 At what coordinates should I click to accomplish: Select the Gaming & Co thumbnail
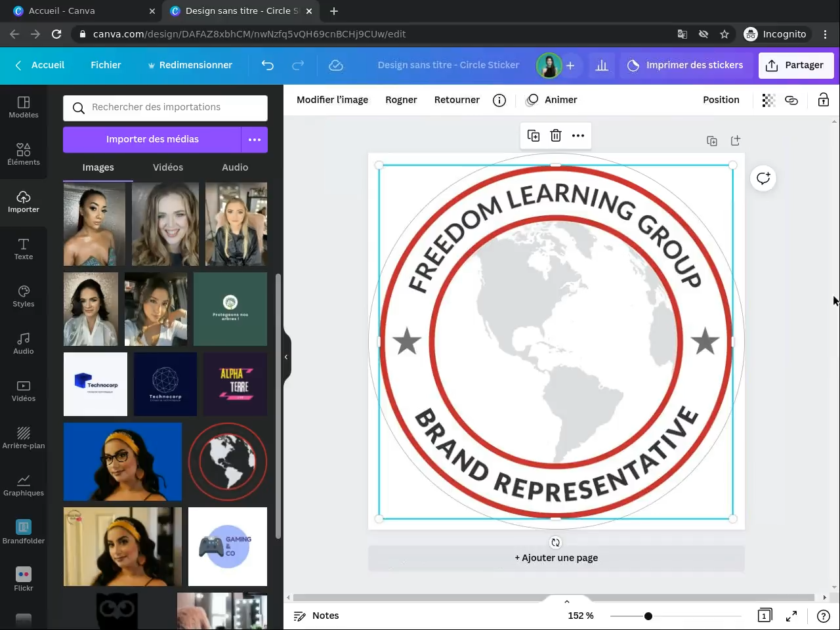click(x=228, y=547)
